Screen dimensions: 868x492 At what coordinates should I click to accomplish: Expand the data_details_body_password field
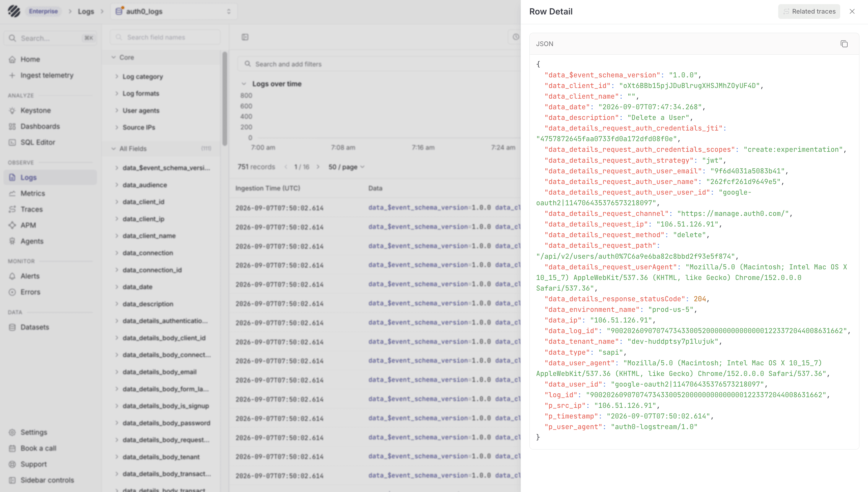pyautogui.click(x=117, y=423)
